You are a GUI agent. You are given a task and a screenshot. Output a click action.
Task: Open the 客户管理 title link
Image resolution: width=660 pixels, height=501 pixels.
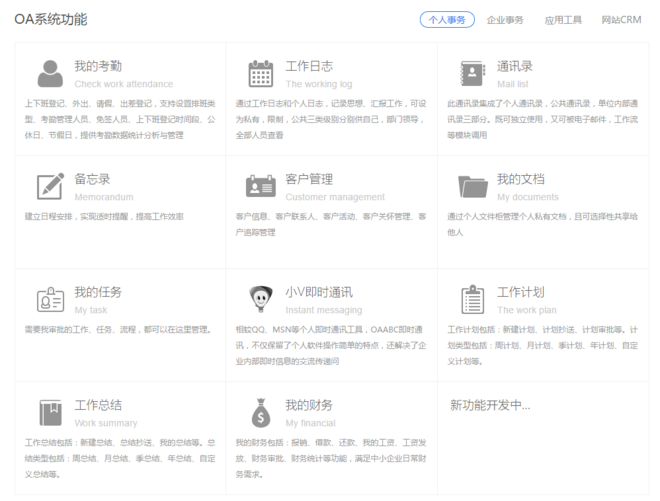click(x=309, y=179)
